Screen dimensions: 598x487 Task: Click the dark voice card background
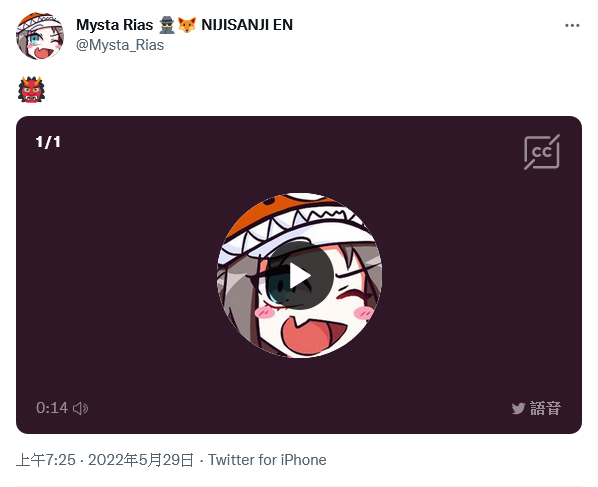point(114,275)
